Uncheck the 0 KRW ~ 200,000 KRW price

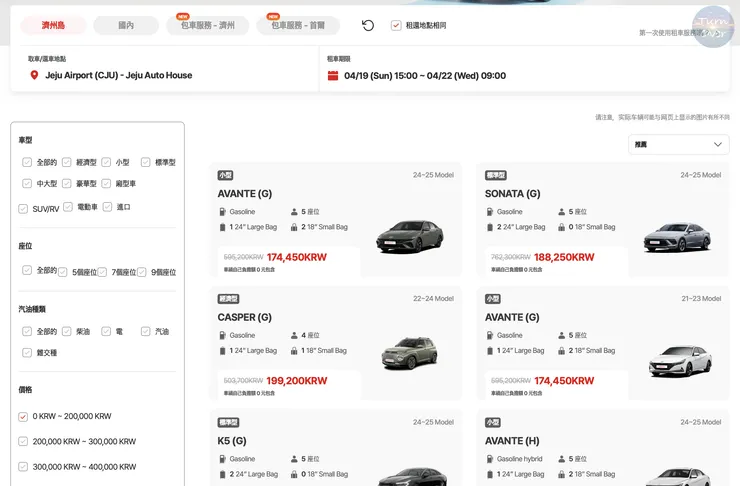(23, 417)
